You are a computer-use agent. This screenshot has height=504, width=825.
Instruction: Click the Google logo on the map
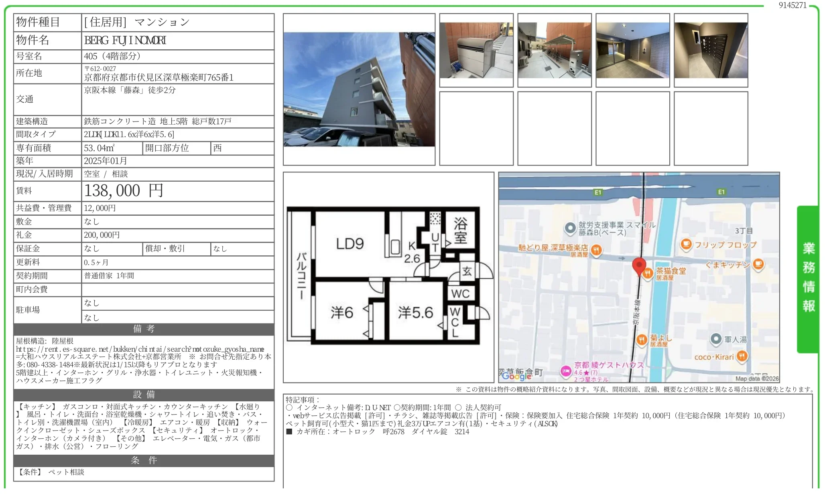516,376
